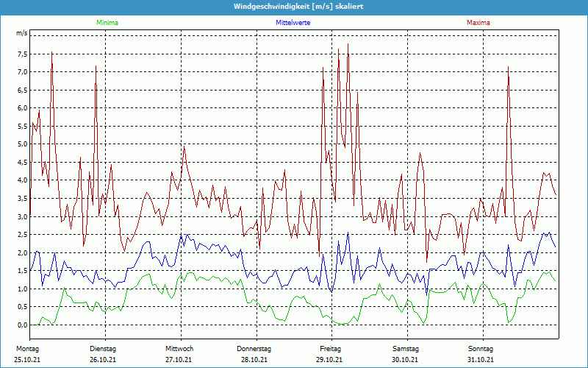Click the 2,5 y-axis value
The image size is (588, 368).
click(23, 235)
